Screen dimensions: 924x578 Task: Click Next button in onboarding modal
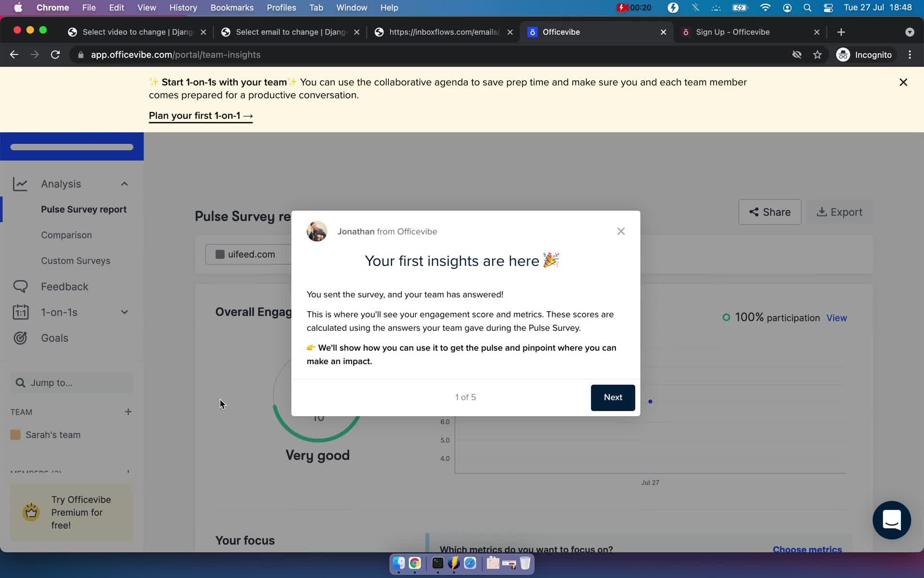point(613,397)
